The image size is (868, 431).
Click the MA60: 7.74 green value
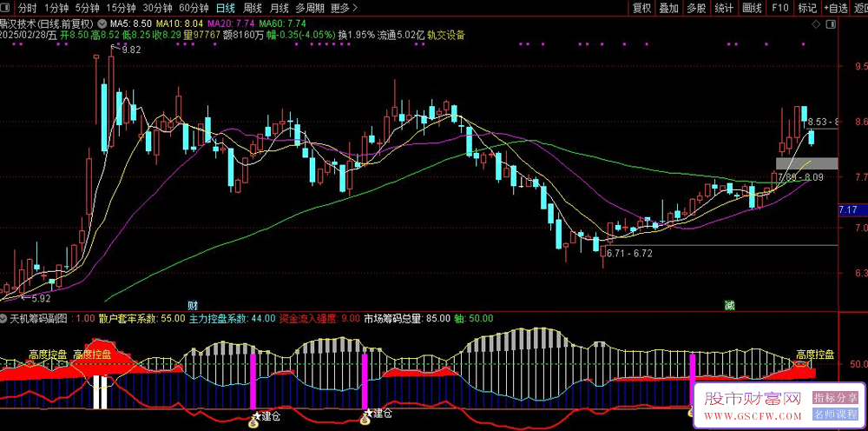(282, 23)
